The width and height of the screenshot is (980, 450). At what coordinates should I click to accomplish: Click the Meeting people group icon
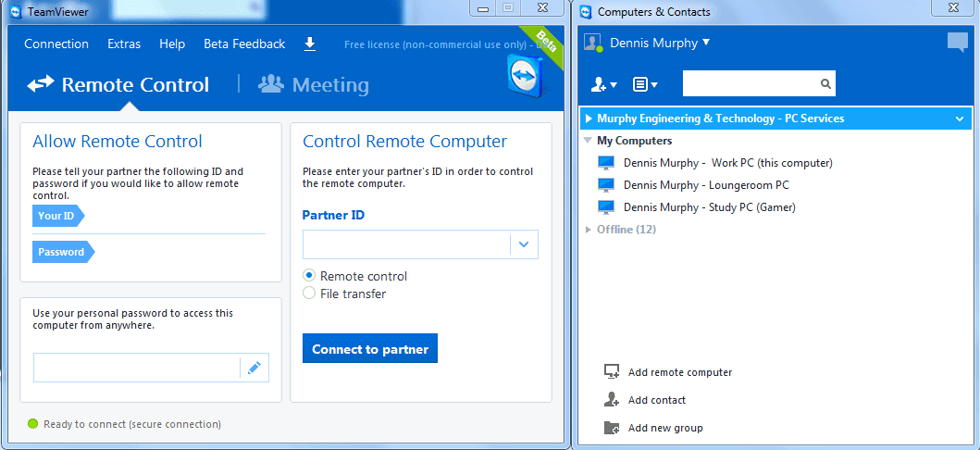(271, 83)
